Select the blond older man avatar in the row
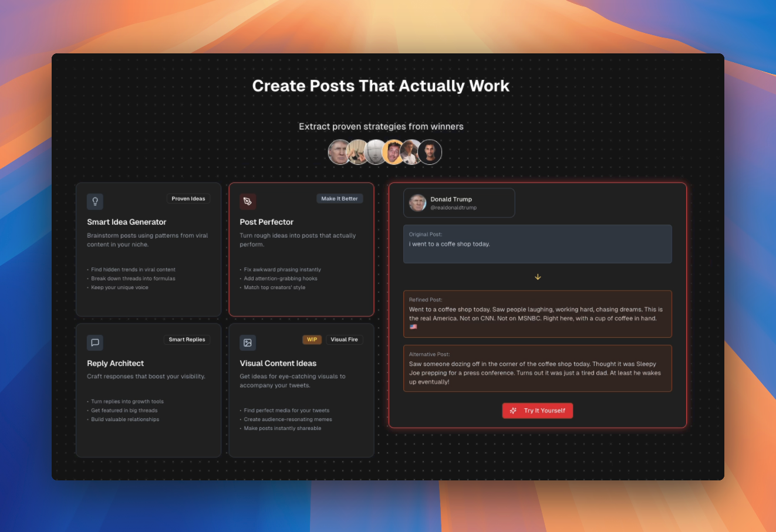This screenshot has height=532, width=776. point(339,152)
